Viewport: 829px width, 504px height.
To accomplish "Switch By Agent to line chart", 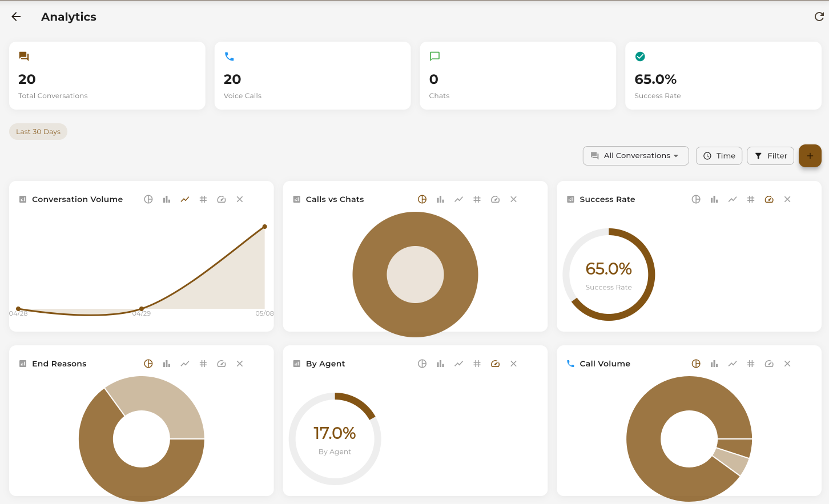I will [459, 364].
